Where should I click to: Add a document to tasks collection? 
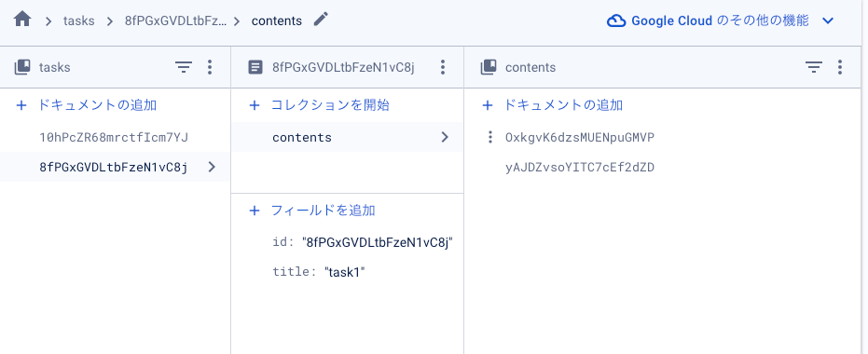[97, 105]
